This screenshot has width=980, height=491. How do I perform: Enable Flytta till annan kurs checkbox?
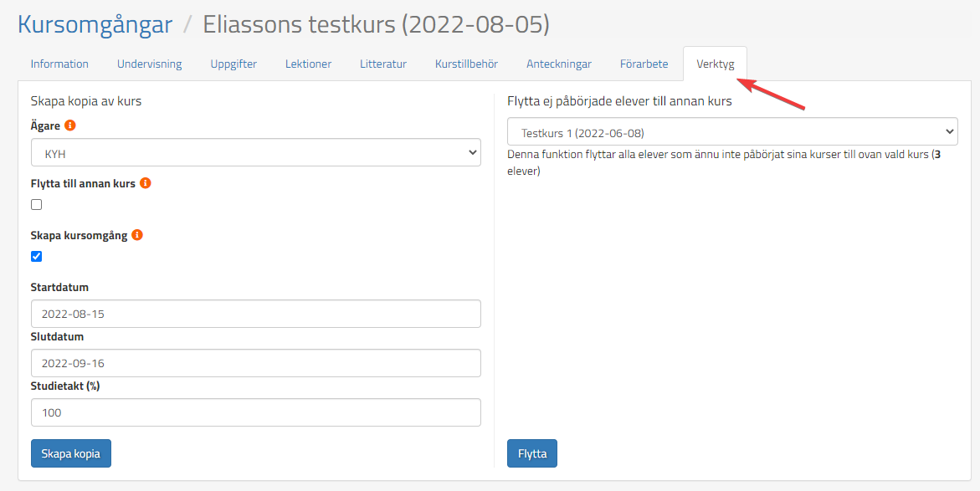pos(37,205)
